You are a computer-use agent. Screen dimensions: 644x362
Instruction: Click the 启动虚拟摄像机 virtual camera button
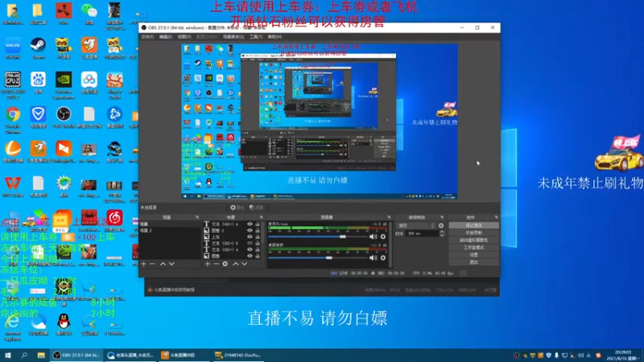(473, 240)
